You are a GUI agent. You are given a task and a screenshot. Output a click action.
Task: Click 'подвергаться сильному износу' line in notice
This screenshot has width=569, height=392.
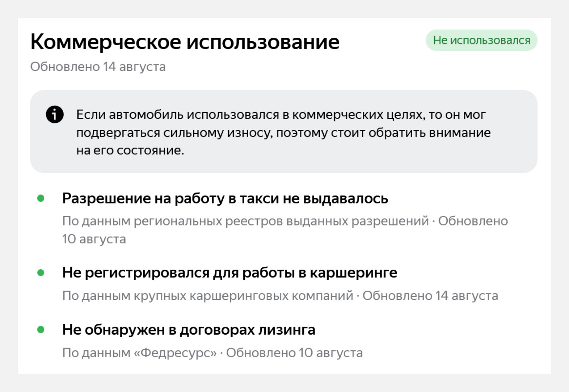pos(174,133)
